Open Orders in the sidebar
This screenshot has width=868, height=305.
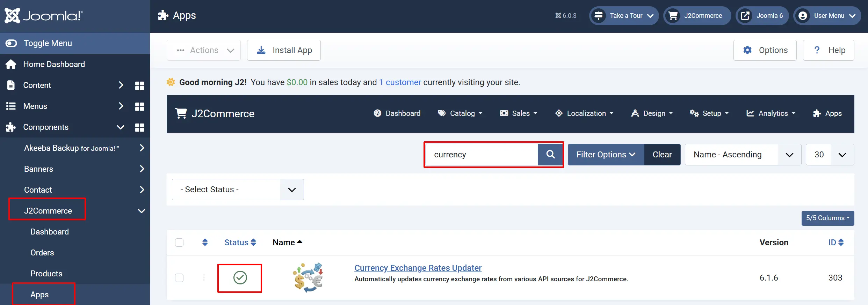(x=42, y=253)
